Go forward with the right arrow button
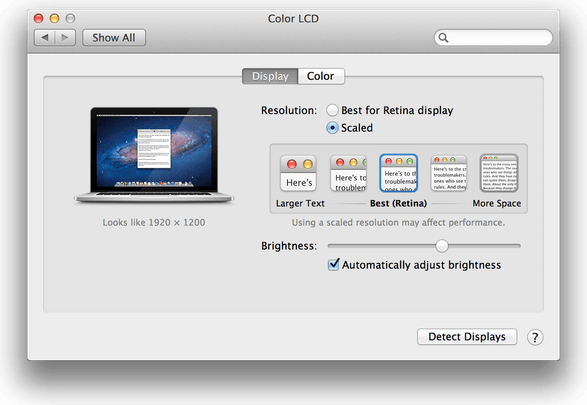 pos(65,37)
